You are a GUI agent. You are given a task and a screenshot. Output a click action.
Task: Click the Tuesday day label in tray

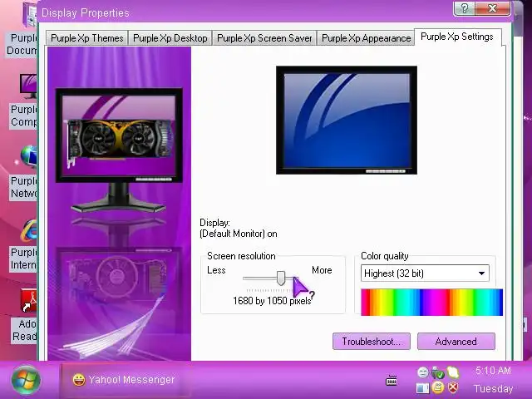click(x=493, y=388)
